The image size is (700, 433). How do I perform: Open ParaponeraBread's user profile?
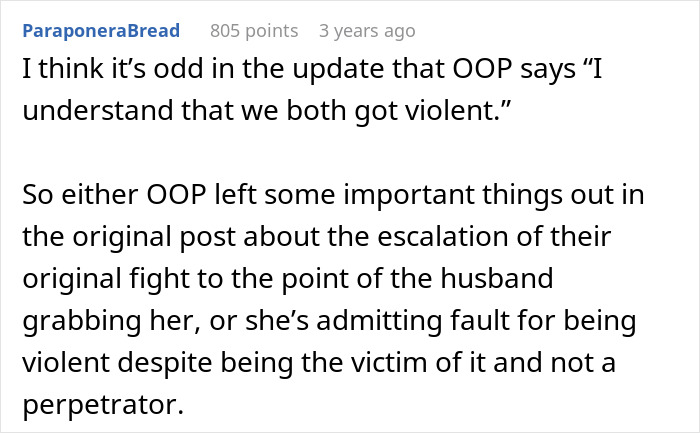pyautogui.click(x=101, y=31)
